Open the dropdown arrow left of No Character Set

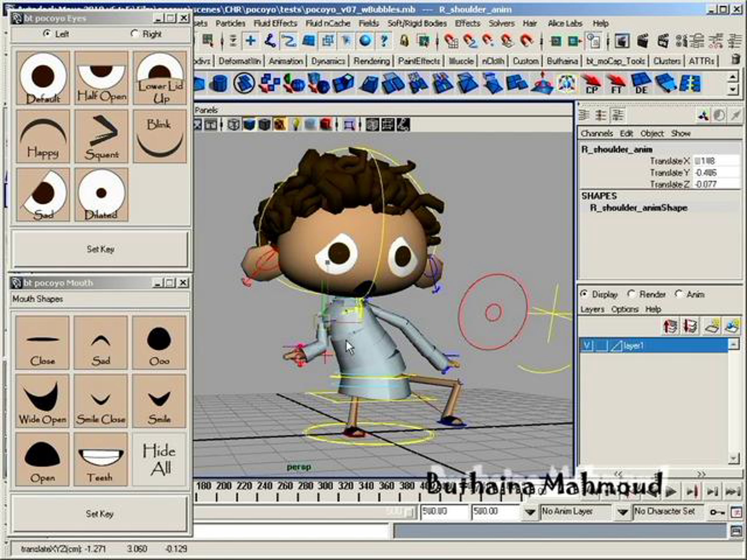click(622, 512)
